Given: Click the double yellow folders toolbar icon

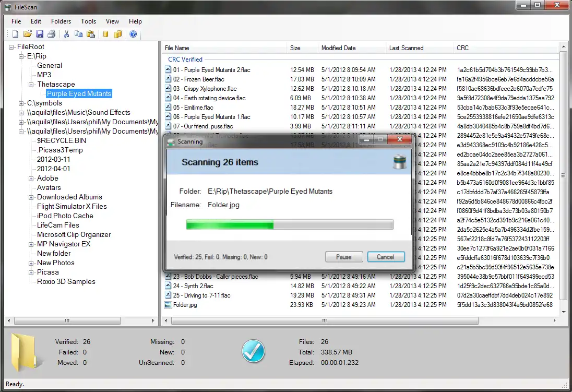Looking at the screenshot, I should pos(117,34).
